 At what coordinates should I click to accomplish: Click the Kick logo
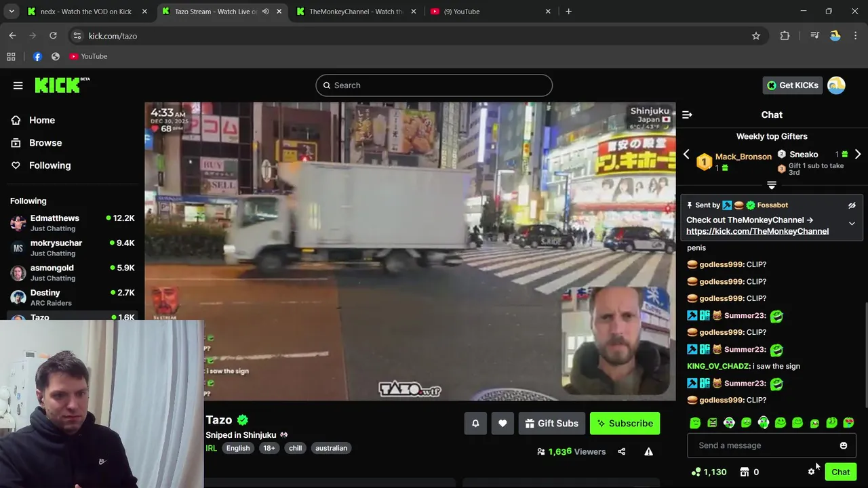(62, 85)
